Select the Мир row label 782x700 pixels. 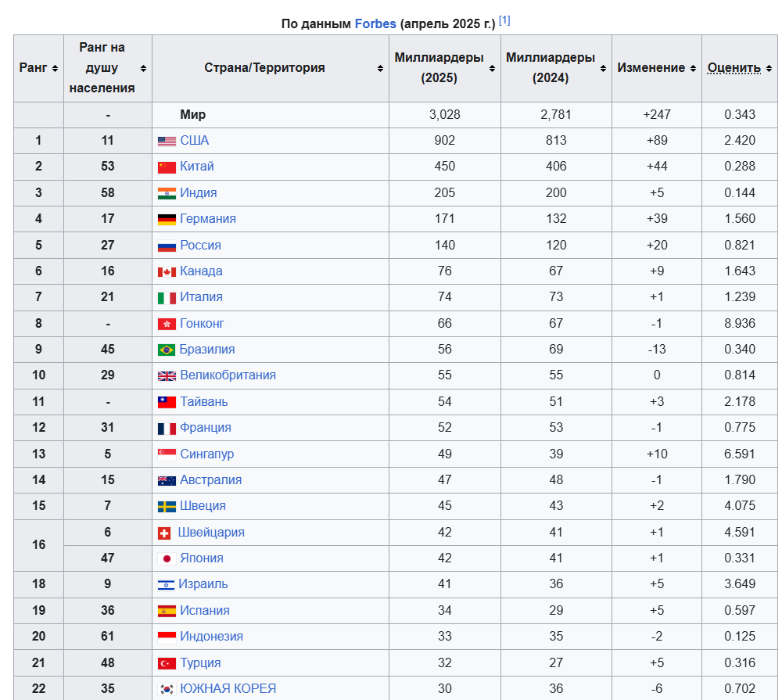click(193, 115)
